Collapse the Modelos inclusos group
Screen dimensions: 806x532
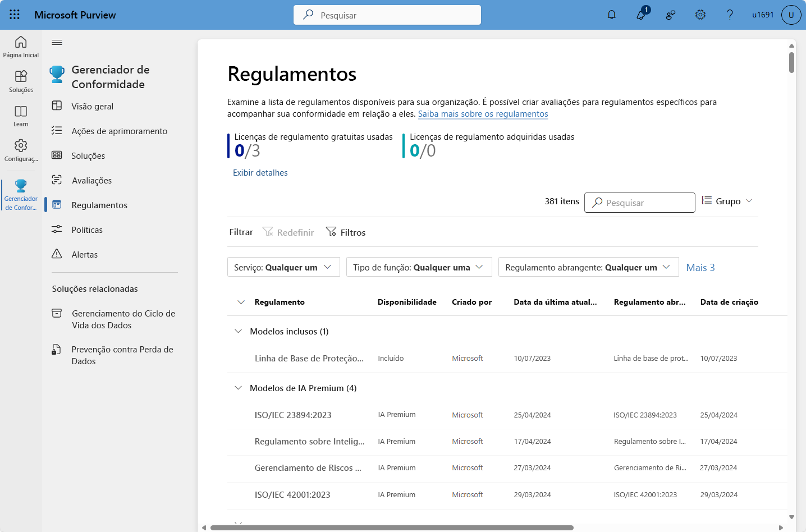pyautogui.click(x=238, y=332)
